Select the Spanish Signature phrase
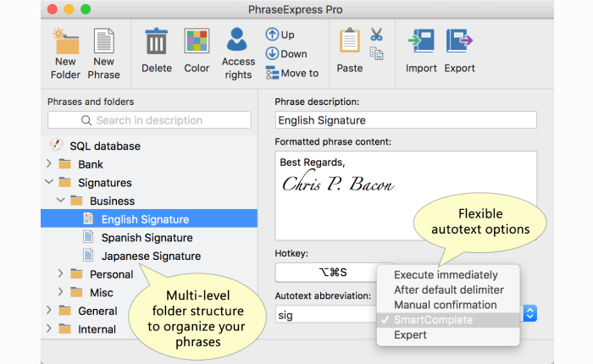 (x=149, y=237)
